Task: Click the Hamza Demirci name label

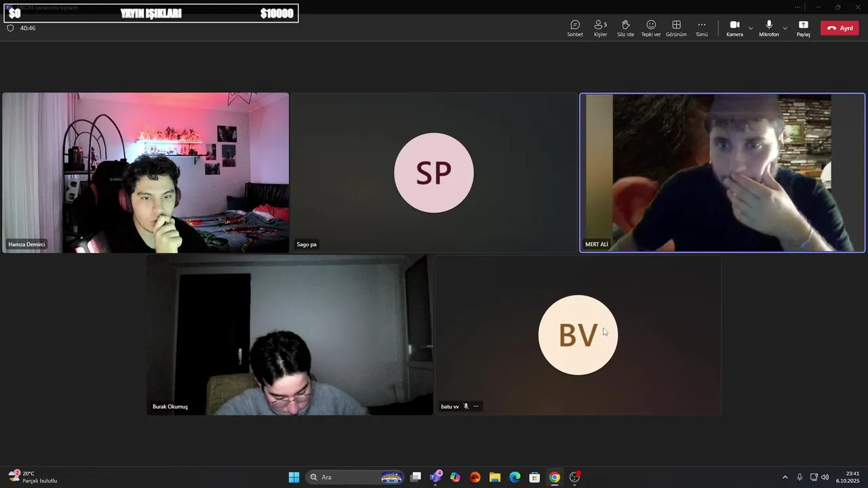Action: pos(26,244)
